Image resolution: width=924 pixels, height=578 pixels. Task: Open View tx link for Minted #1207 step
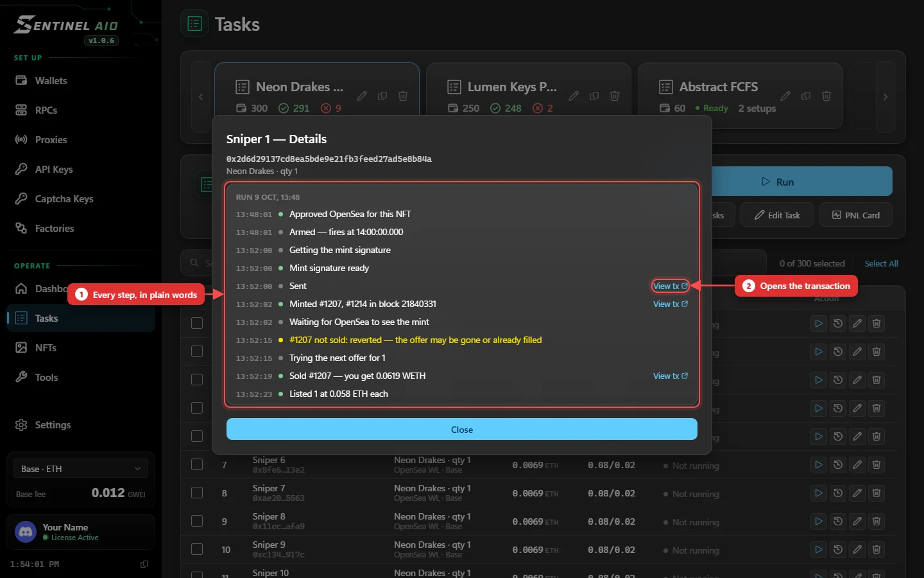[671, 304]
